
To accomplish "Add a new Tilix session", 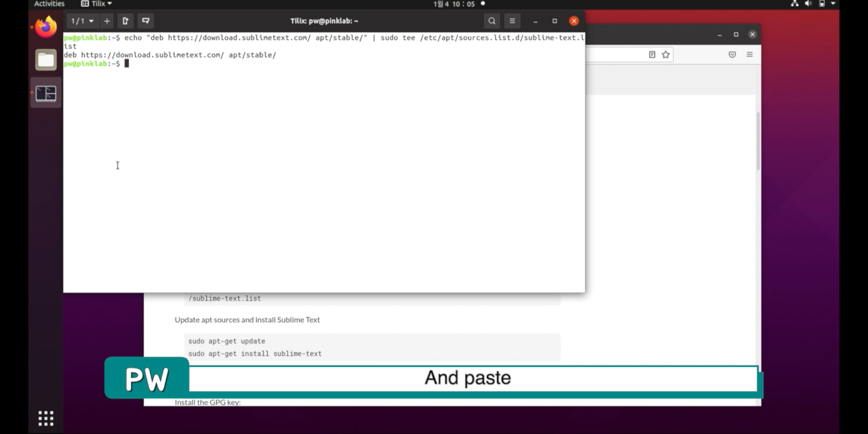I will pos(106,21).
